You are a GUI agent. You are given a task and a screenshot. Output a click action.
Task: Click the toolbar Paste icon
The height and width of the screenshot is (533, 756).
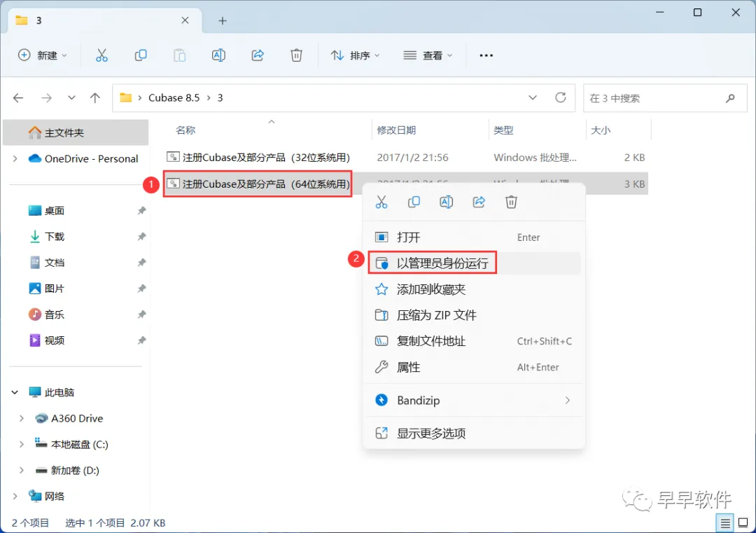pyautogui.click(x=179, y=55)
